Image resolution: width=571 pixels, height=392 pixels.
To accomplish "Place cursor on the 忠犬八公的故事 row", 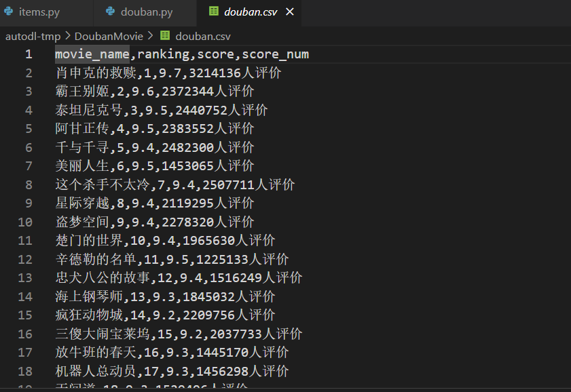I will point(179,278).
